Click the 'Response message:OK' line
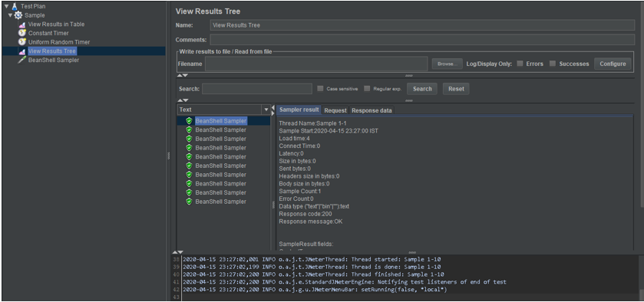This screenshot has height=302, width=644. coord(311,222)
